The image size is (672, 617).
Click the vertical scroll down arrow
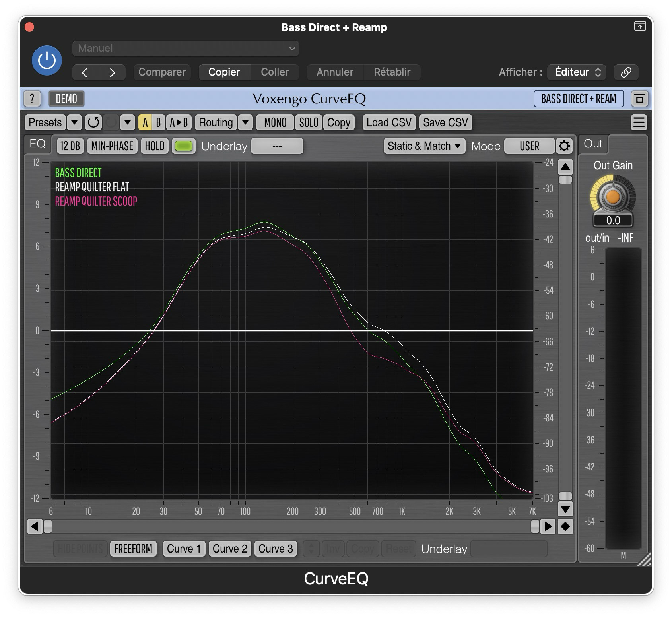(565, 508)
